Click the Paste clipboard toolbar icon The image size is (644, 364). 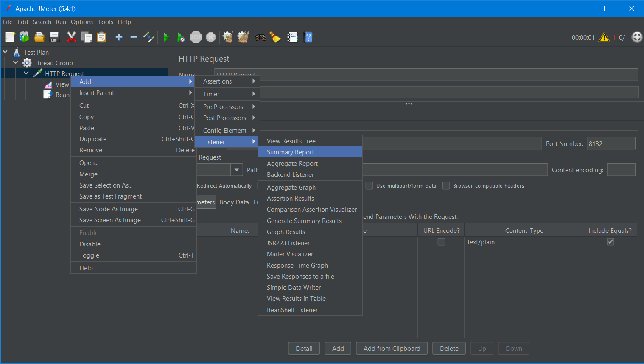coord(101,37)
